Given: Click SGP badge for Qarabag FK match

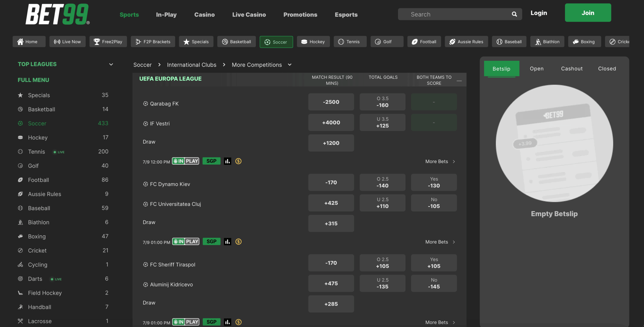Looking at the screenshot, I should point(211,161).
